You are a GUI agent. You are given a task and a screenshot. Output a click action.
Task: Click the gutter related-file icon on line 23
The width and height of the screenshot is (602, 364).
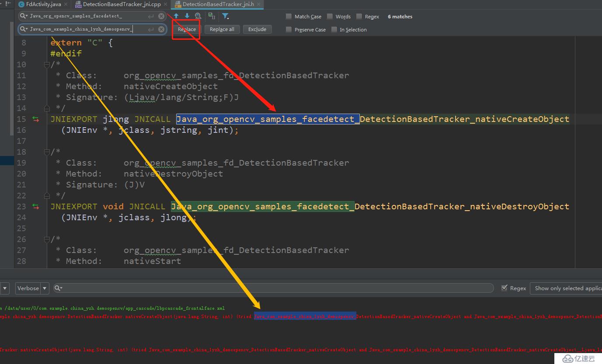pos(35,206)
